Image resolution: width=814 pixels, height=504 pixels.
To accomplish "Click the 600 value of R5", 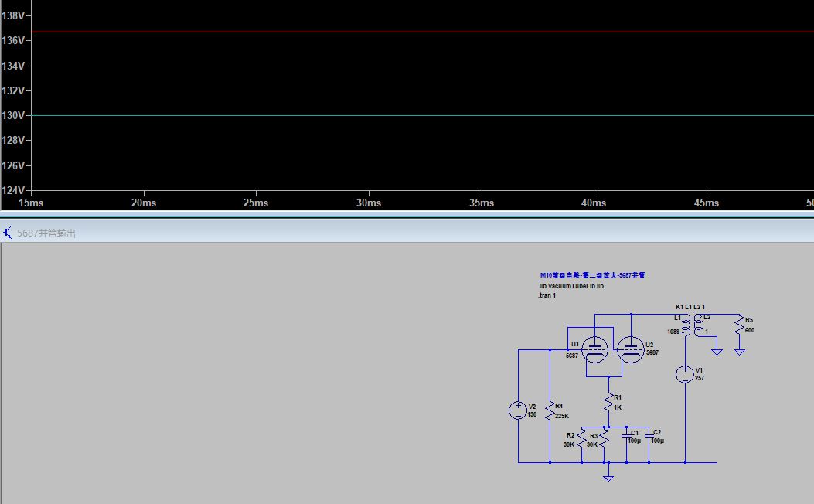I will 750,330.
